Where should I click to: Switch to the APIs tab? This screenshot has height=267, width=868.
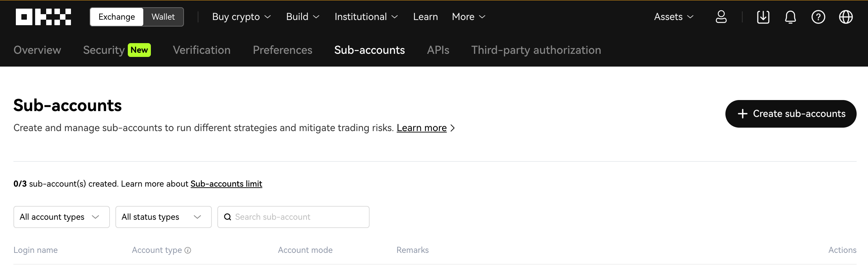pos(438,50)
